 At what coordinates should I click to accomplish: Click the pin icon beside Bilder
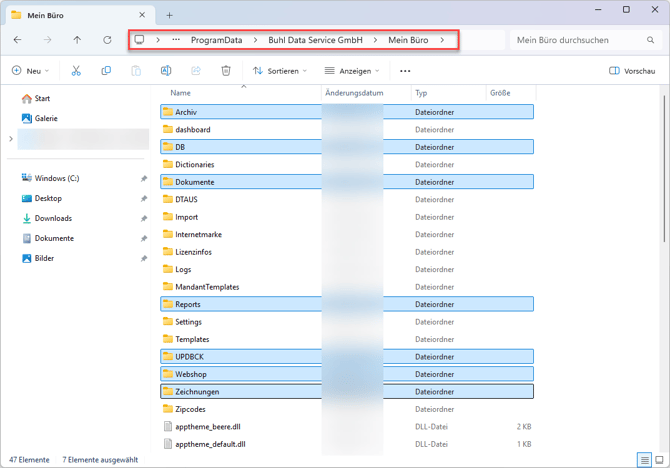click(144, 259)
